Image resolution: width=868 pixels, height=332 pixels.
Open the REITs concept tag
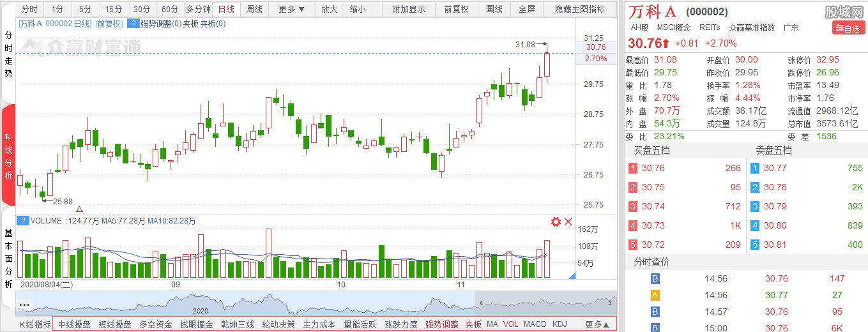[x=710, y=27]
